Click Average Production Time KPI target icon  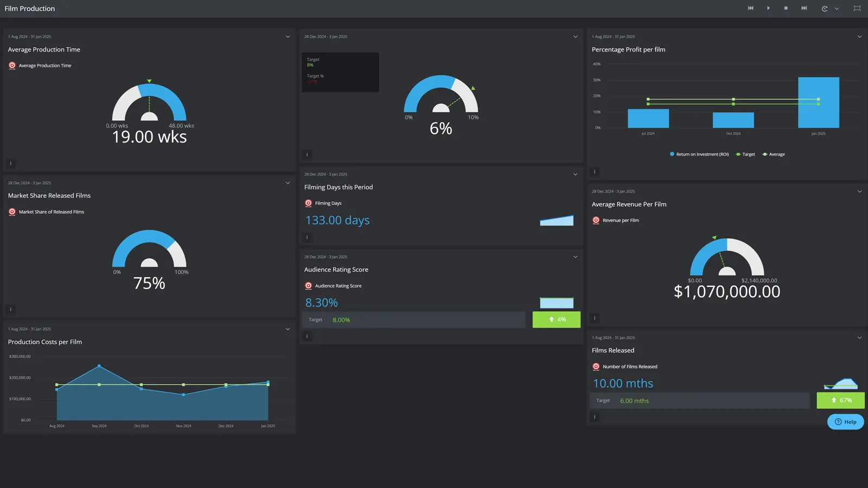coord(12,66)
